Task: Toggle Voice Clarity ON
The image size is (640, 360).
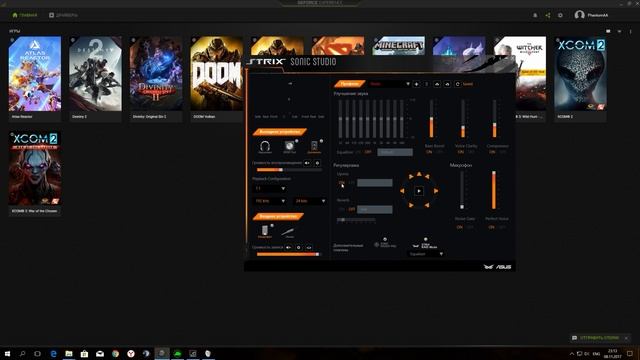Action: (461, 152)
